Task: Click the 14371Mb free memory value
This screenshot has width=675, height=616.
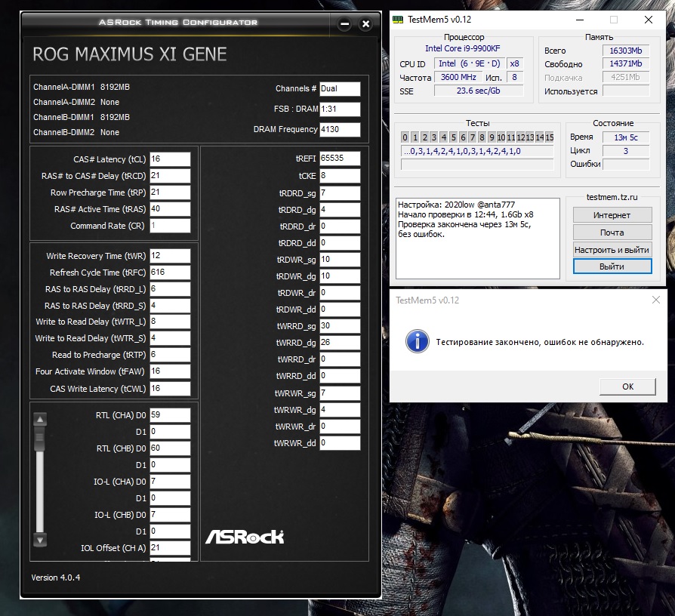Action: [x=625, y=63]
